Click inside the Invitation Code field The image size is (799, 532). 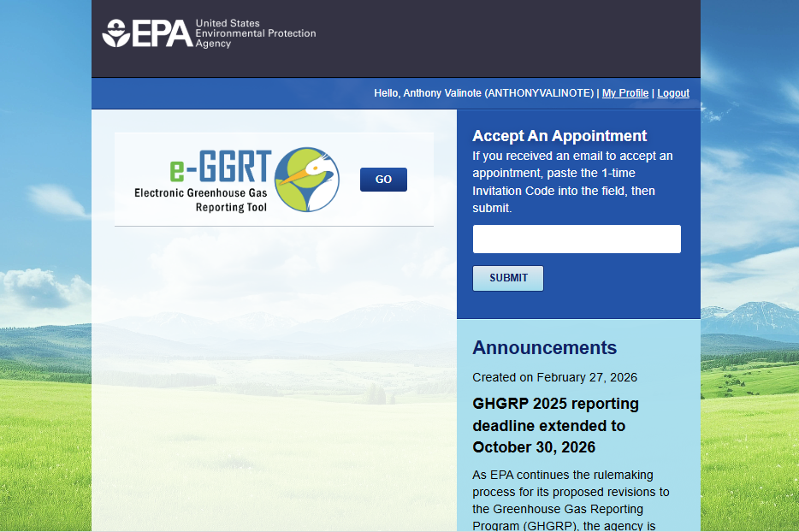click(576, 239)
